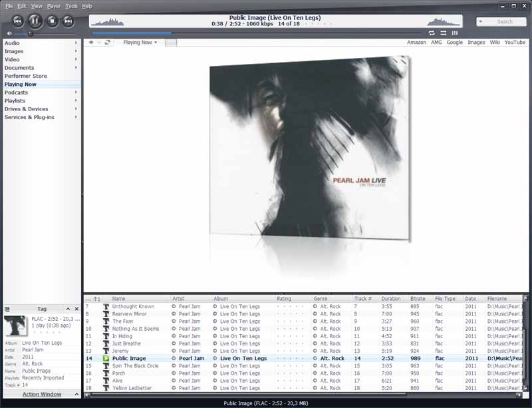The width and height of the screenshot is (532, 408).
Task: Open the Playing Now view dropdown
Action: 140,43
